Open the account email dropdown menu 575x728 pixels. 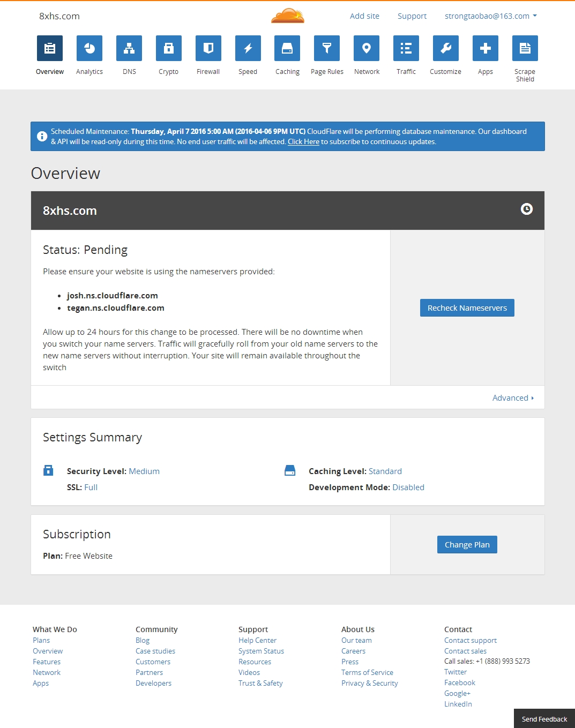(x=490, y=16)
